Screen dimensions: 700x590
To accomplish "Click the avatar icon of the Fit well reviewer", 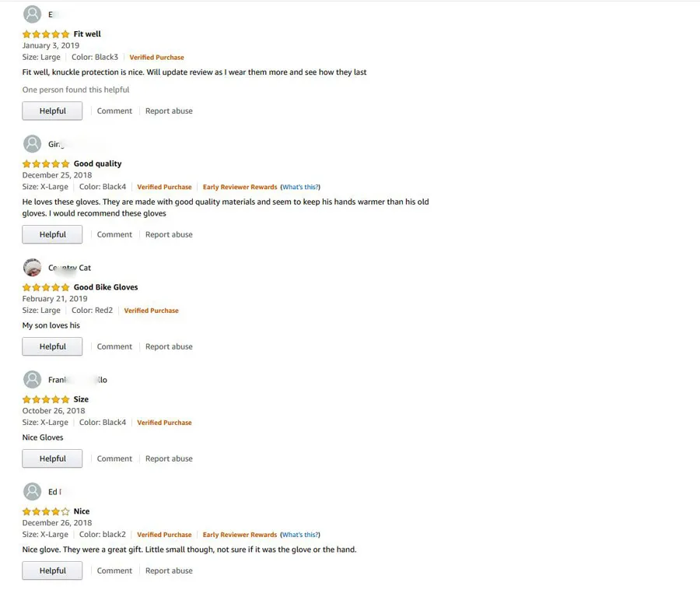I will coord(32,14).
